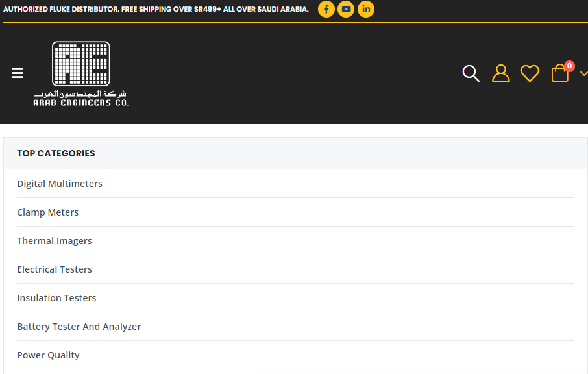Expand the cart dropdown chevron

[583, 74]
